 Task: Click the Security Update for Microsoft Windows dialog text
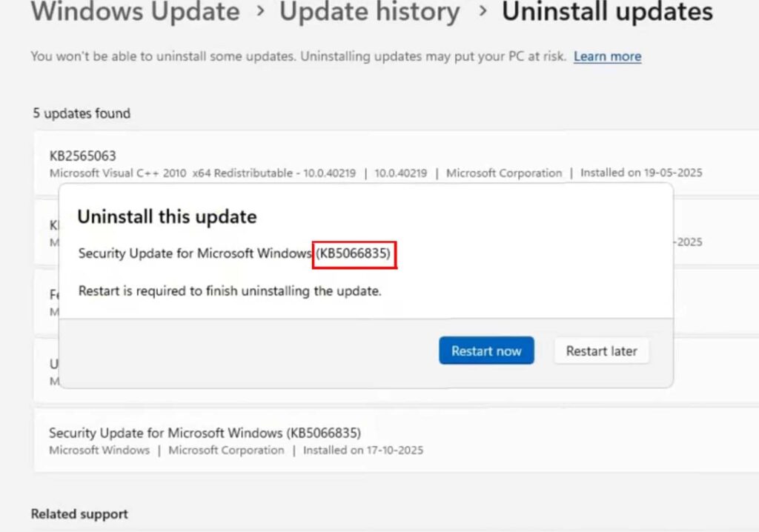pyautogui.click(x=194, y=253)
